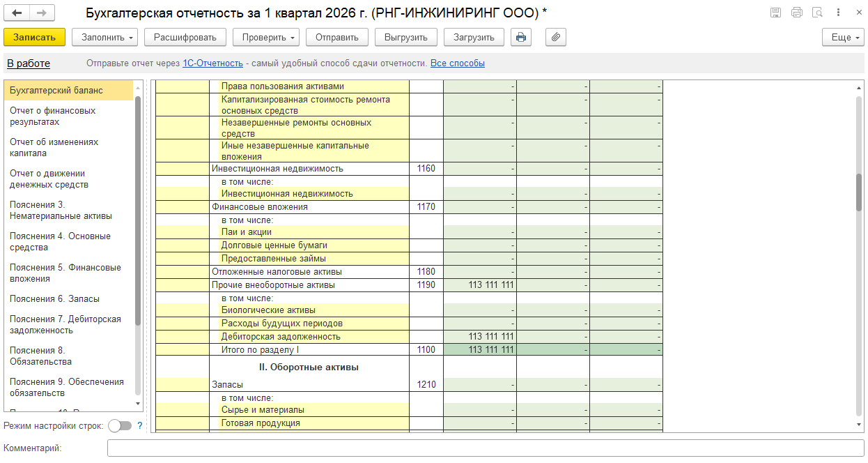Open the three-dot options menu
Image resolution: width=868 pixels, height=463 pixels.
(x=839, y=13)
